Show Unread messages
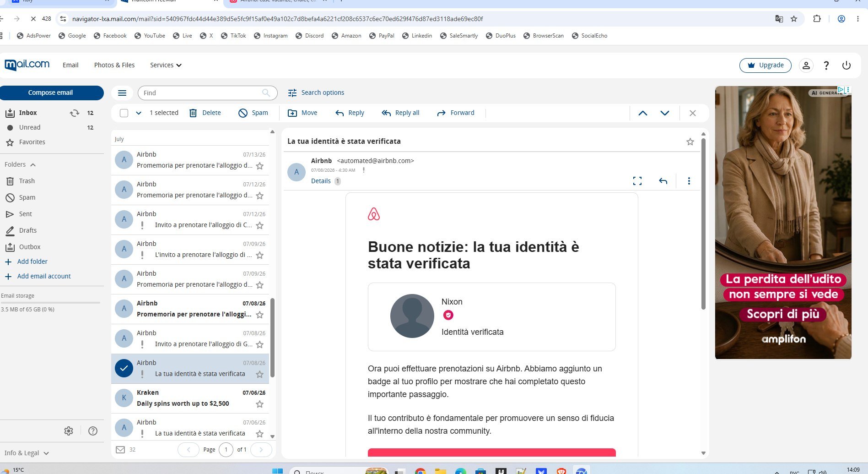Image resolution: width=868 pixels, height=474 pixels. coord(30,127)
